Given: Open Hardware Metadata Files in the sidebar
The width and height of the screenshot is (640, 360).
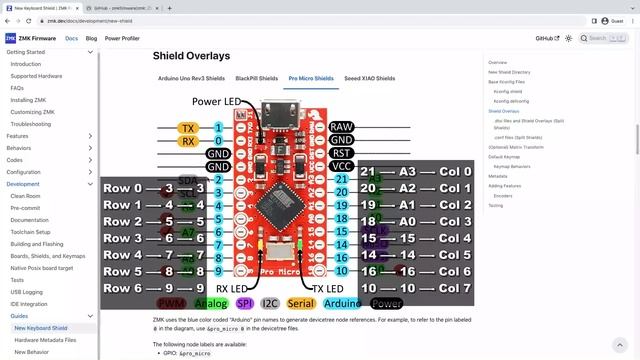Looking at the screenshot, I should [x=45, y=340].
